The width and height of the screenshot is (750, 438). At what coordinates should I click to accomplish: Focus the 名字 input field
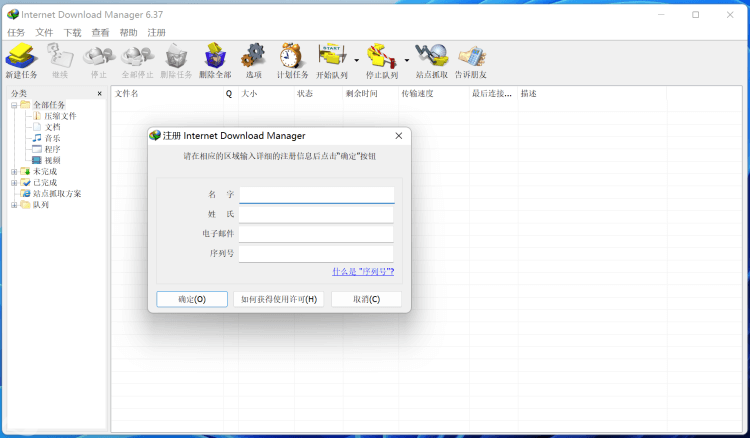tap(317, 195)
